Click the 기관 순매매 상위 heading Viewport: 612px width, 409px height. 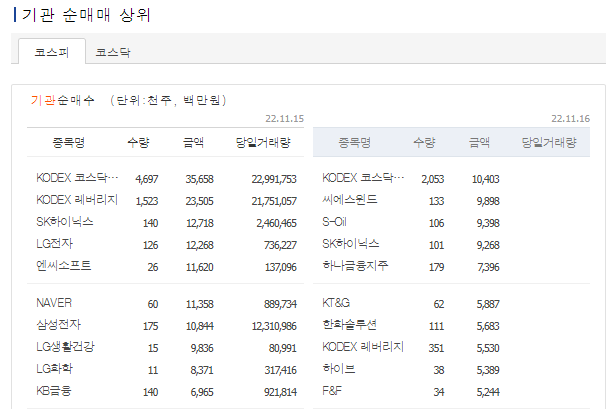[x=86, y=15]
